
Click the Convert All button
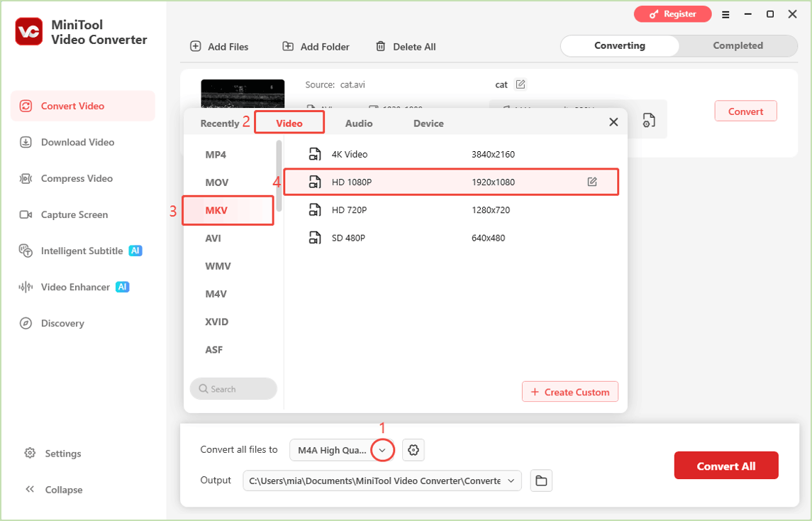click(726, 466)
